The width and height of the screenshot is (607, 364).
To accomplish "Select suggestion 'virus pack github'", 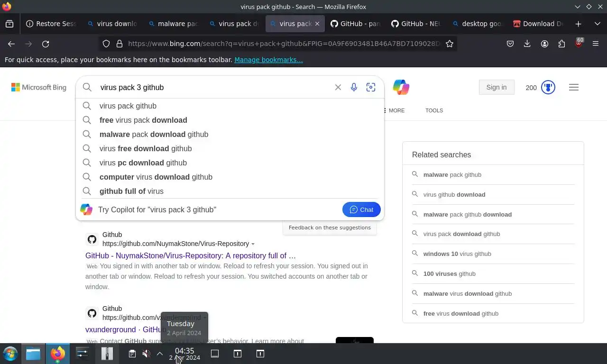I will click(230, 106).
